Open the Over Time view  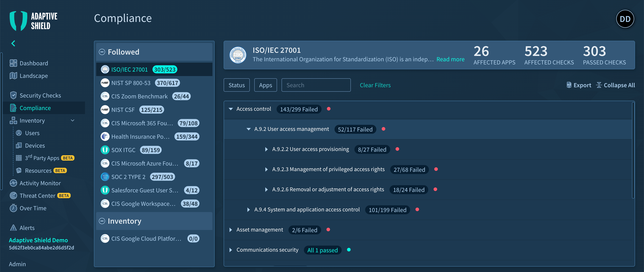[x=33, y=208]
